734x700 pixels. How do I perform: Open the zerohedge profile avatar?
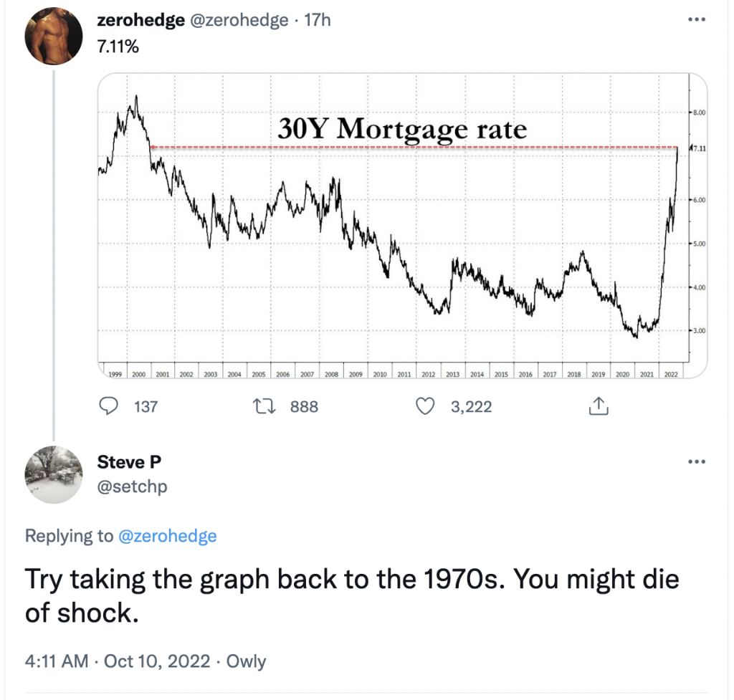[x=53, y=36]
